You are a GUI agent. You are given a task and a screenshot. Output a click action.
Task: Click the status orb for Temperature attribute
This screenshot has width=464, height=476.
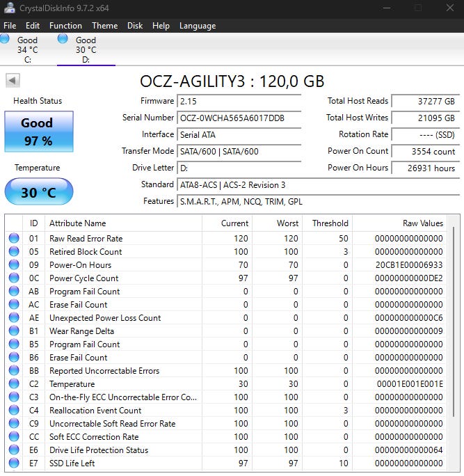14,384
